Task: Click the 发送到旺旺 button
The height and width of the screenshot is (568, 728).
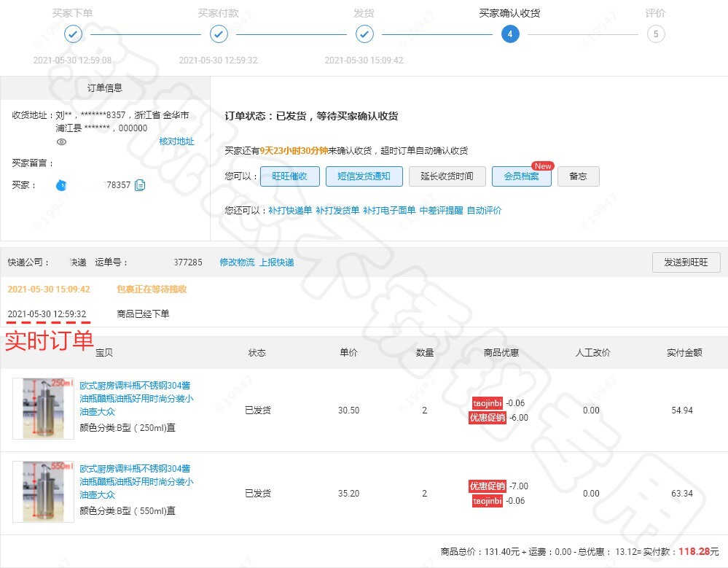Action: point(686,262)
